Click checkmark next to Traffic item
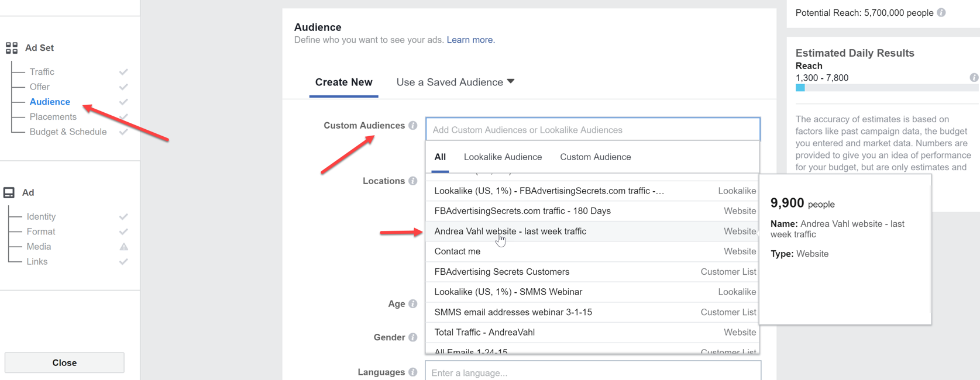Image resolution: width=980 pixels, height=380 pixels. (x=123, y=72)
